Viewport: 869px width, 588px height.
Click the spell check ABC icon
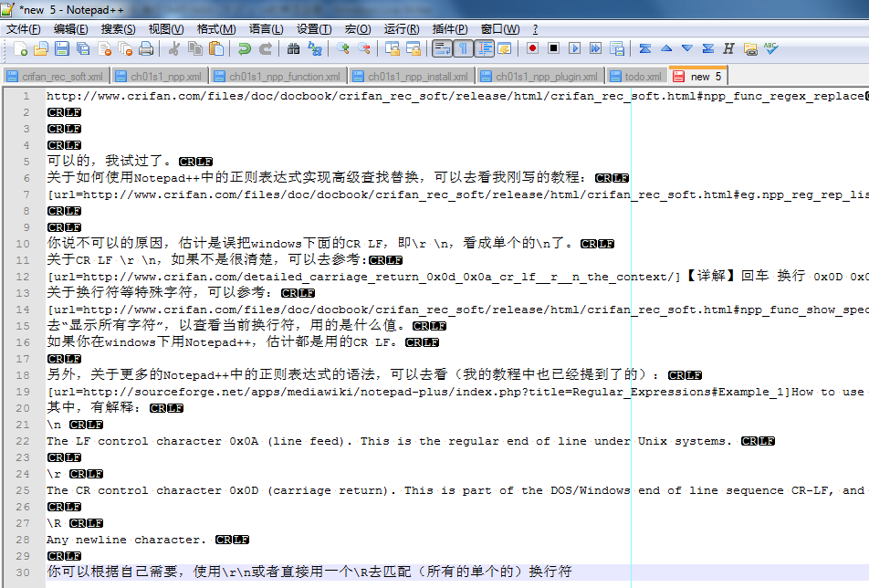pyautogui.click(x=771, y=48)
